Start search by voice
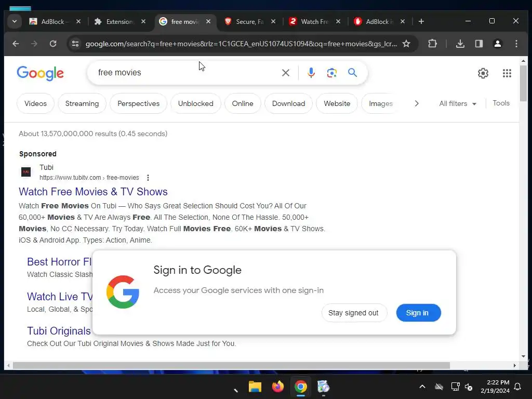The width and height of the screenshot is (532, 399). pyautogui.click(x=311, y=73)
